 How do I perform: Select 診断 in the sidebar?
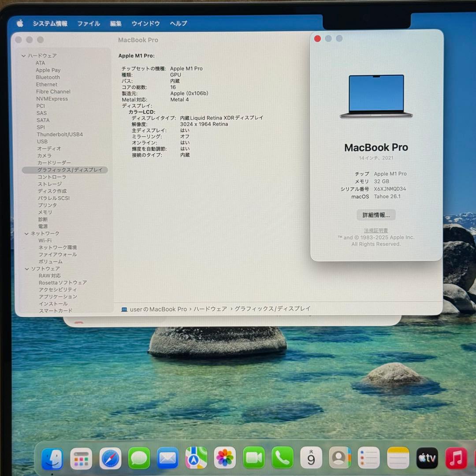(x=43, y=219)
